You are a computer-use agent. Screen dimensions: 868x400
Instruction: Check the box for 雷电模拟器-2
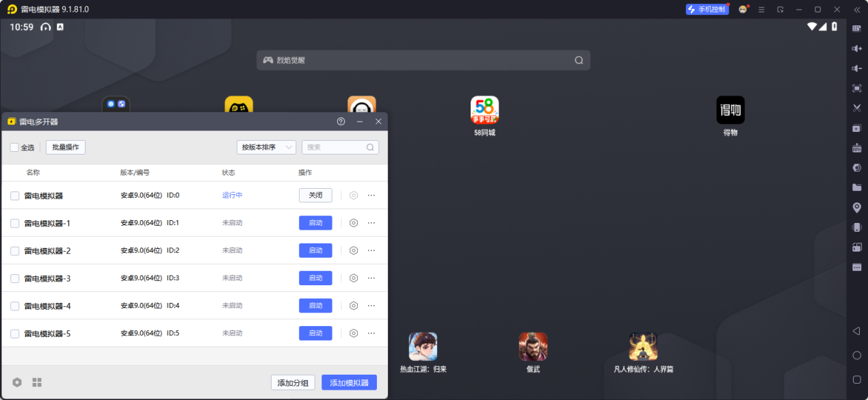tap(15, 251)
